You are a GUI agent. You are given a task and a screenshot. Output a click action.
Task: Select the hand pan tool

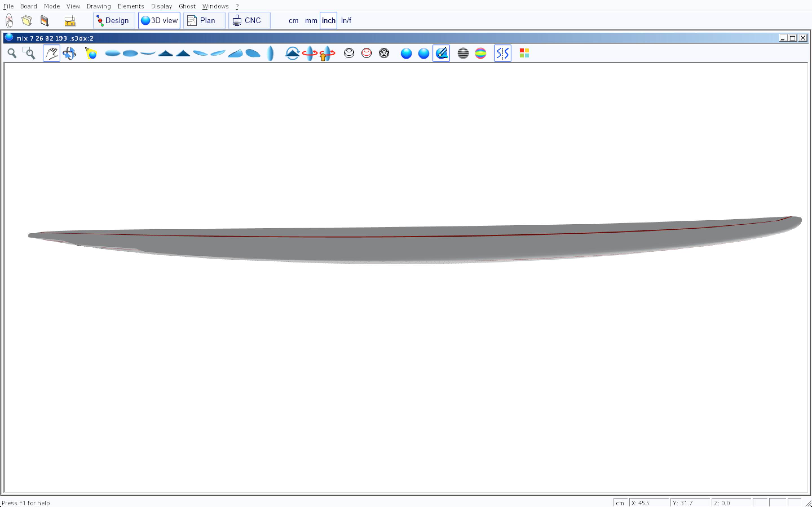click(51, 53)
